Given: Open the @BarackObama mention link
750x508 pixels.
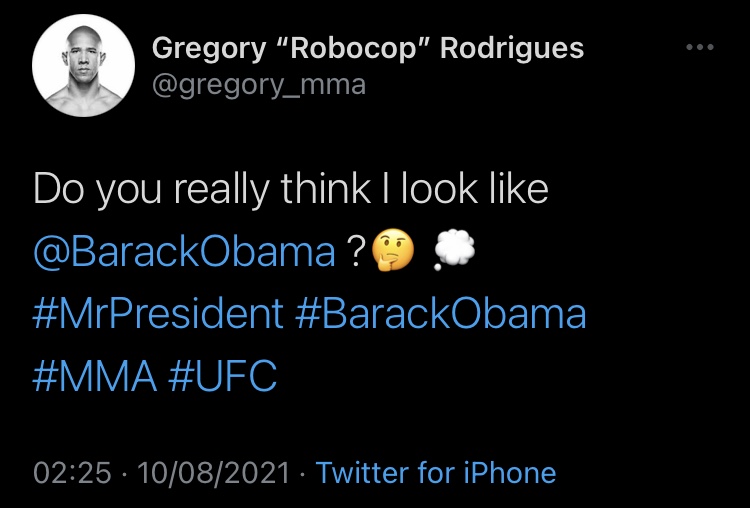Looking at the screenshot, I should coord(184,251).
